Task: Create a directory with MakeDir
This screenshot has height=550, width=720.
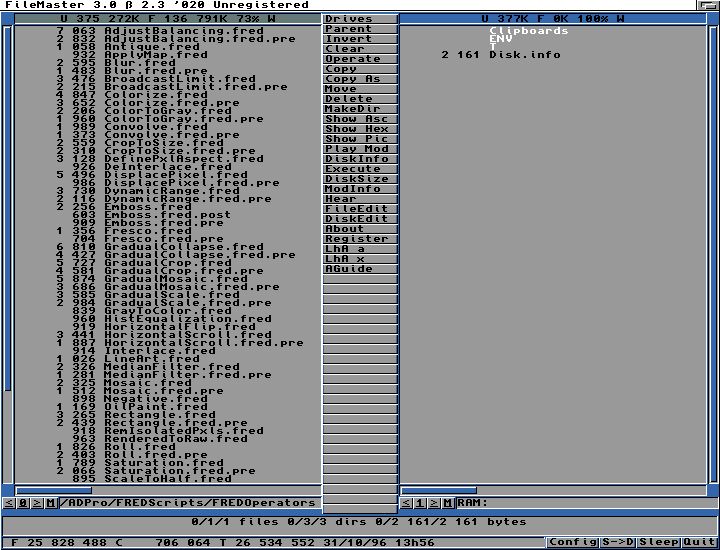Action: [360, 109]
